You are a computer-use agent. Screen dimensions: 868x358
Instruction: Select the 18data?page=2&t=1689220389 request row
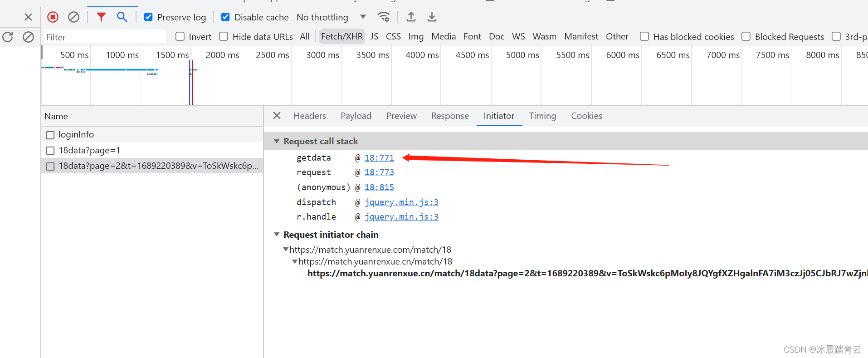click(x=152, y=166)
